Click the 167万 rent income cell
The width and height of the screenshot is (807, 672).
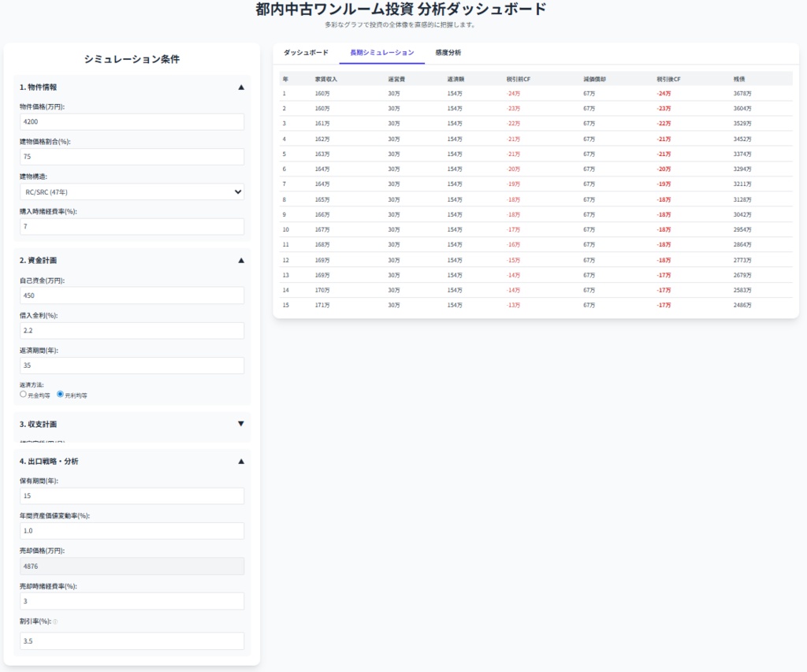pyautogui.click(x=322, y=229)
